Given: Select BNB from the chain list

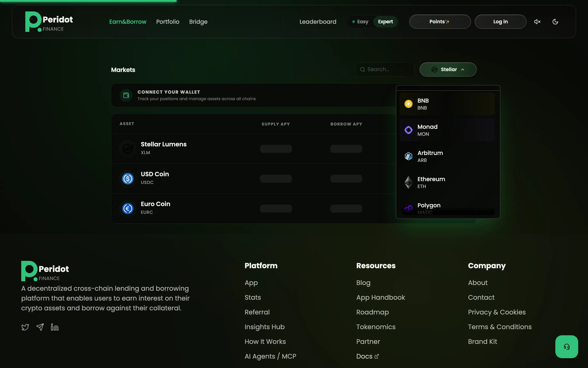Looking at the screenshot, I should click(x=447, y=104).
